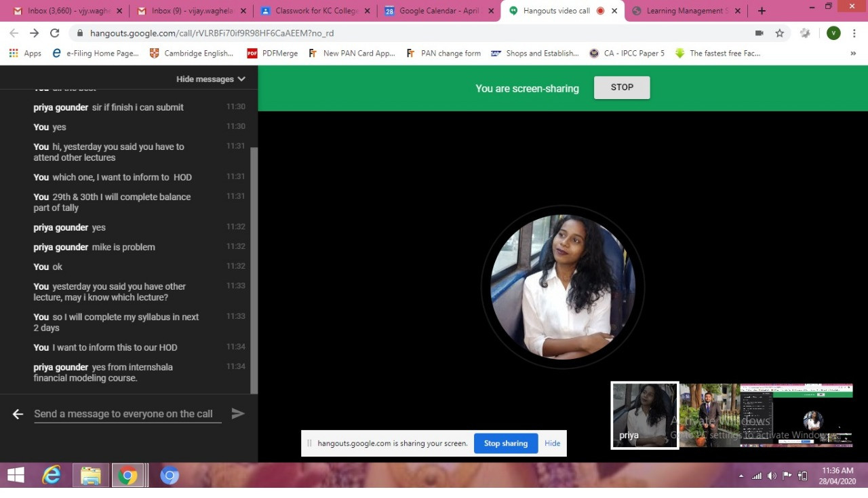Expand the bookmarks overflow chevron

pos(853,53)
